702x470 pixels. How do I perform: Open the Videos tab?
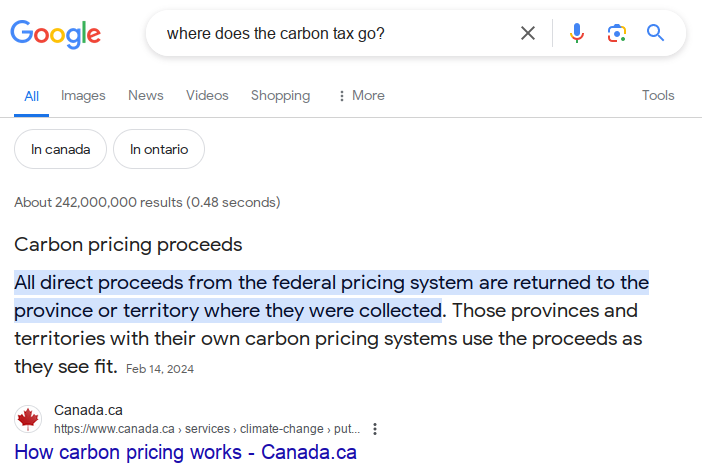[x=207, y=96]
